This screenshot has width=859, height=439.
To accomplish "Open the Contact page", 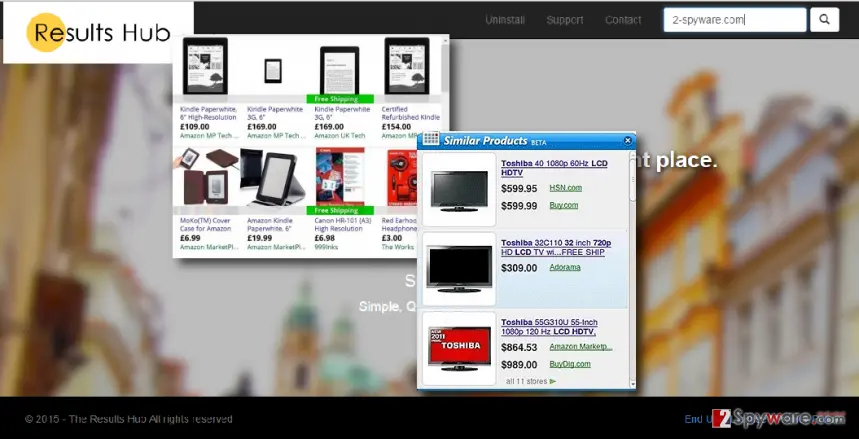I will [623, 20].
